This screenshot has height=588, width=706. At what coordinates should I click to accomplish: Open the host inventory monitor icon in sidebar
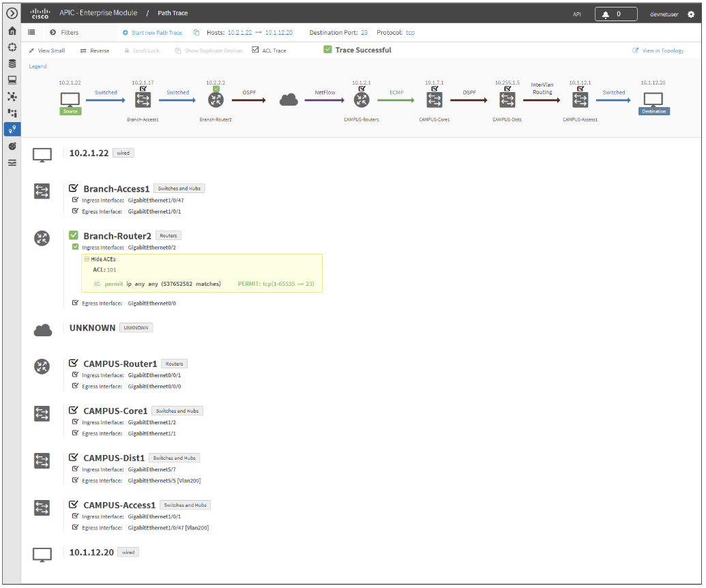pos(12,80)
